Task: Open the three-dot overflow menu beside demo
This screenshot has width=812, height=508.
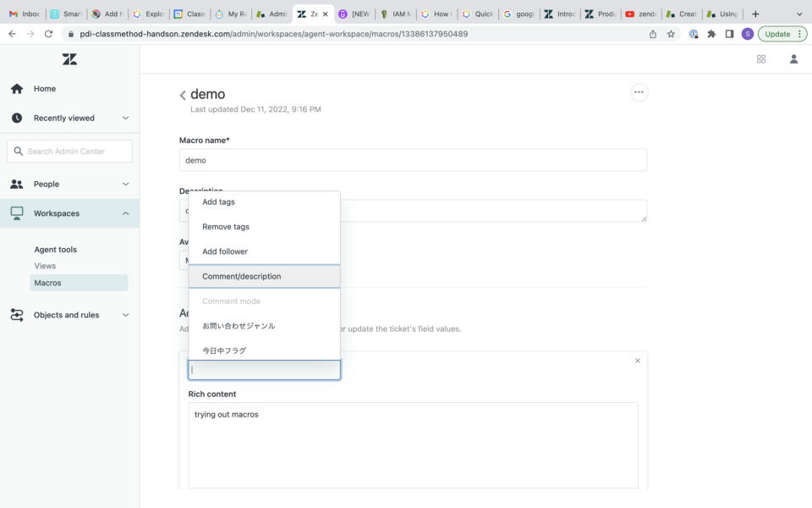Action: coord(639,92)
